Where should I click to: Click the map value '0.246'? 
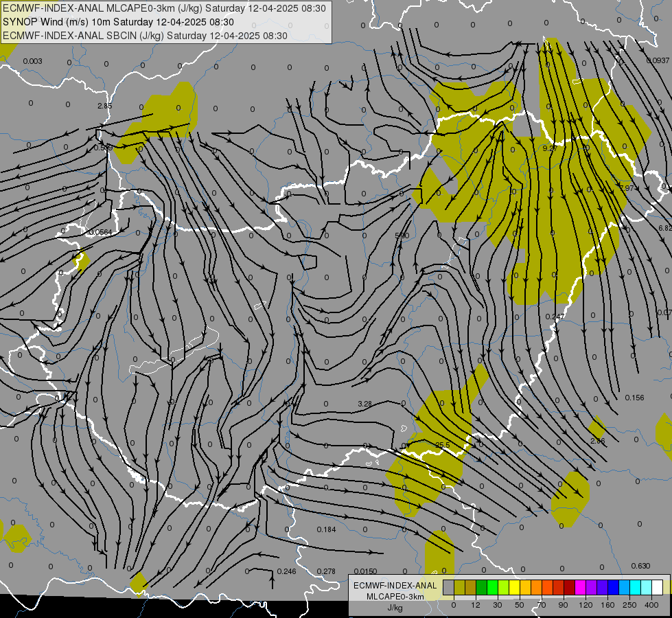point(286,571)
